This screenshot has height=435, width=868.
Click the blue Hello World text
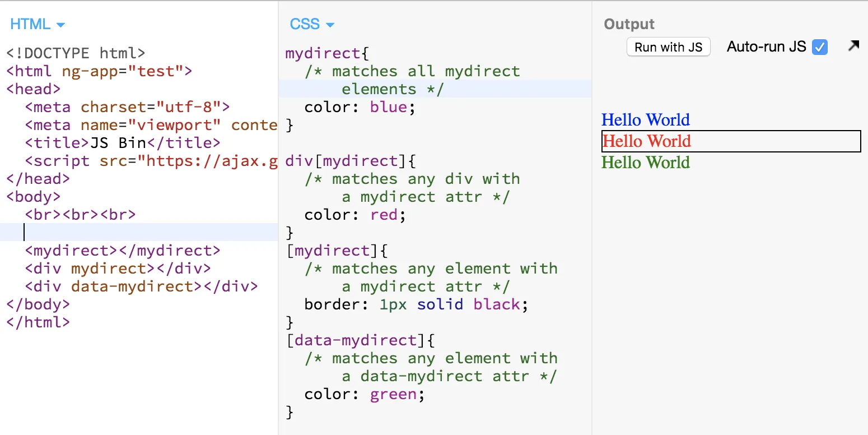[x=645, y=120]
